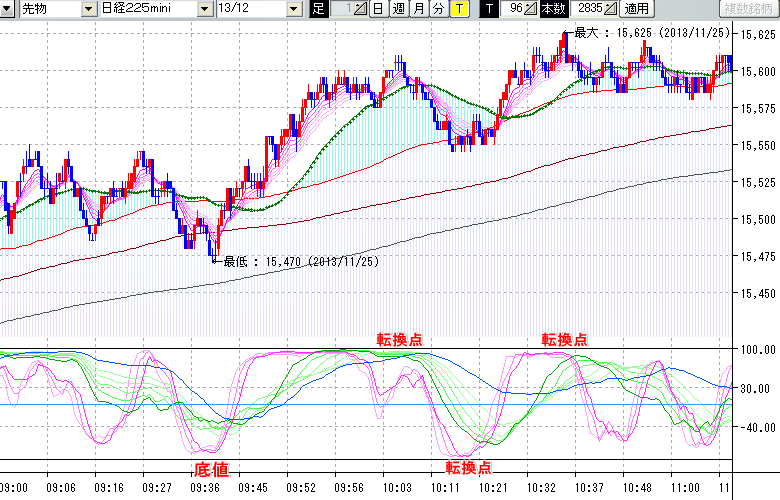
Task: Select the 日 (daily) timeframe button
Action: (378, 9)
